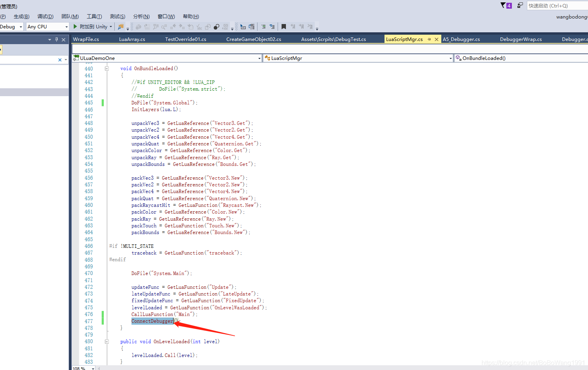Switch to CreateGameObject02.cs tab
Viewport: 588px width, 370px height.
pos(254,39)
